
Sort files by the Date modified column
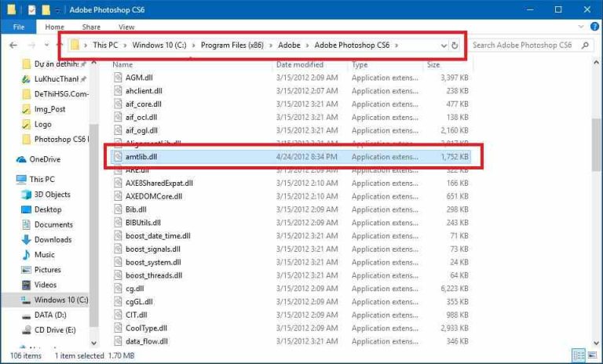(x=299, y=64)
